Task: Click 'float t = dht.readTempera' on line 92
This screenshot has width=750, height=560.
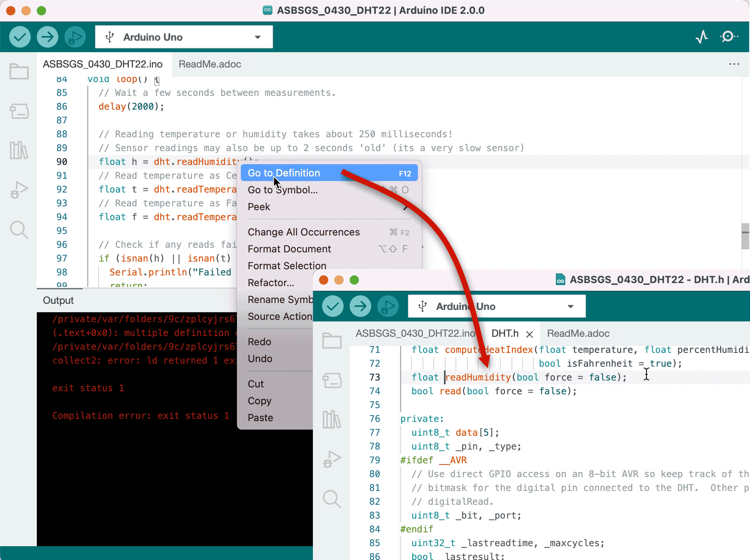Action: pyautogui.click(x=168, y=189)
